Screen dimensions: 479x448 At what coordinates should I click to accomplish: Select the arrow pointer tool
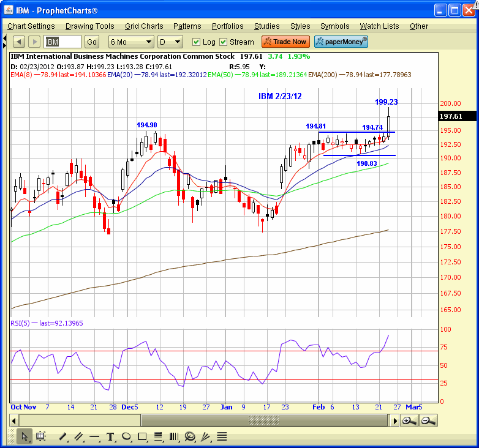[25, 436]
